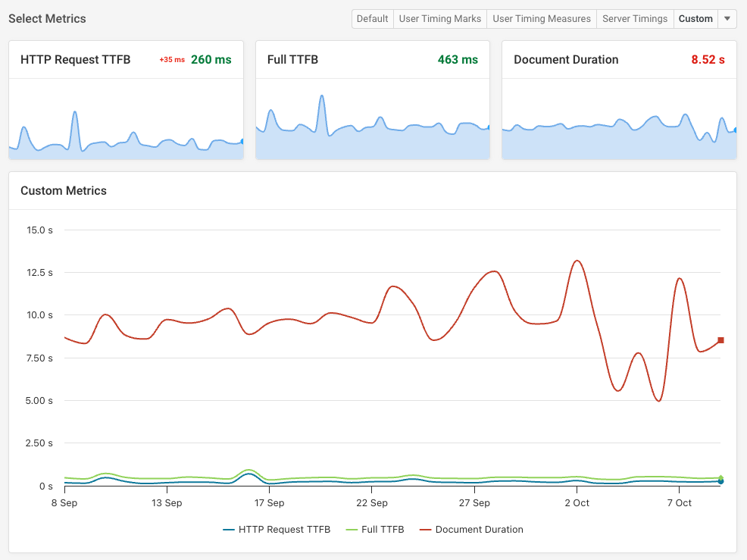Click the 5.00 s y-axis label
This screenshot has height=560, width=747.
(x=39, y=400)
